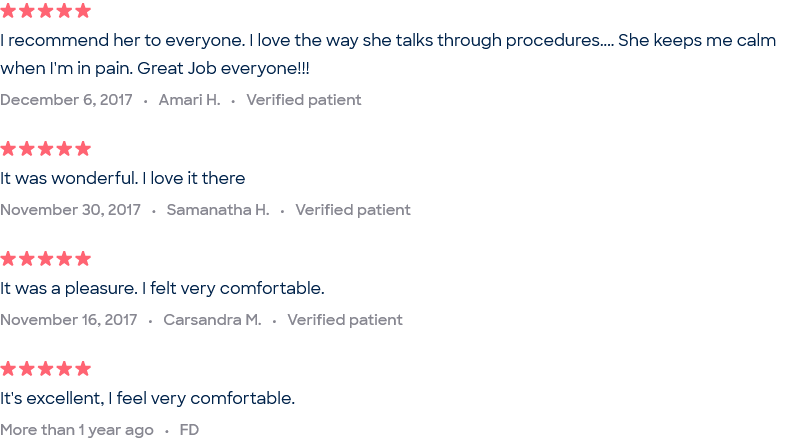
Task: Click the 'It was wonderful. I love it there' review
Action: (123, 178)
